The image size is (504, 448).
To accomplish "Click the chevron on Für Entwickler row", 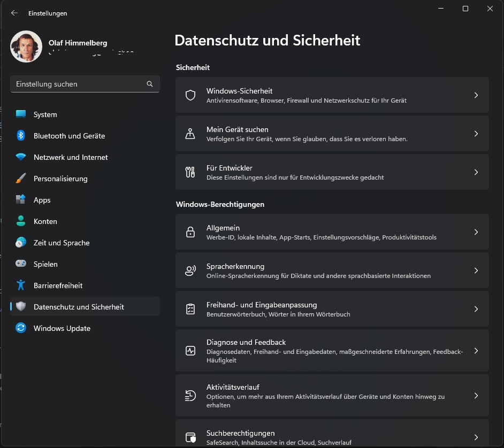I will click(x=476, y=172).
